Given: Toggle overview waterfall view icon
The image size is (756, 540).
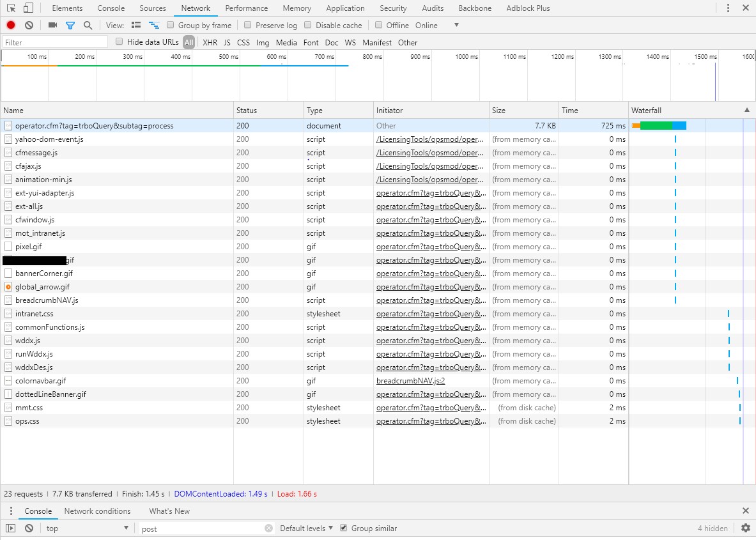Looking at the screenshot, I should (x=154, y=25).
